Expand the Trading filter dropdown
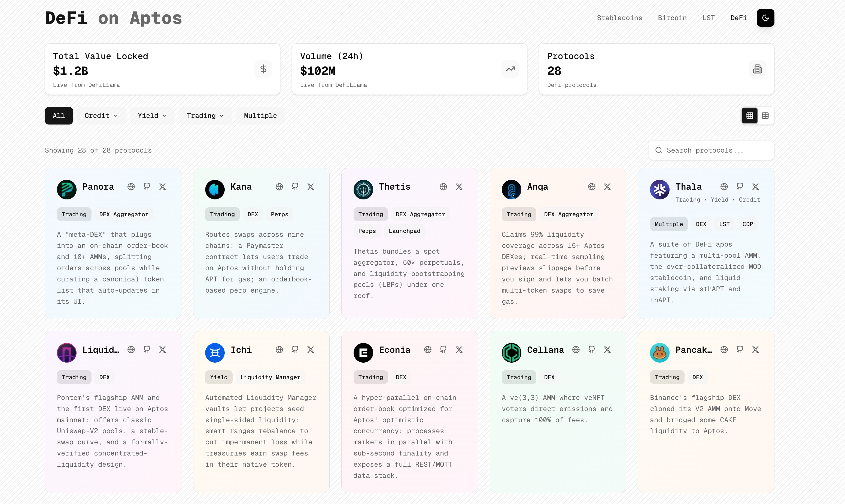This screenshot has height=504, width=845. pos(205,116)
